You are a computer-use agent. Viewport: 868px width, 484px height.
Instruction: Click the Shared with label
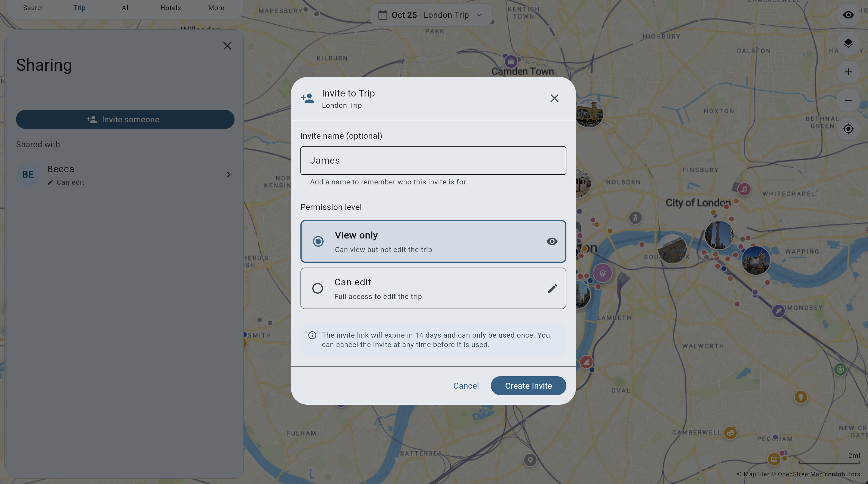(38, 145)
